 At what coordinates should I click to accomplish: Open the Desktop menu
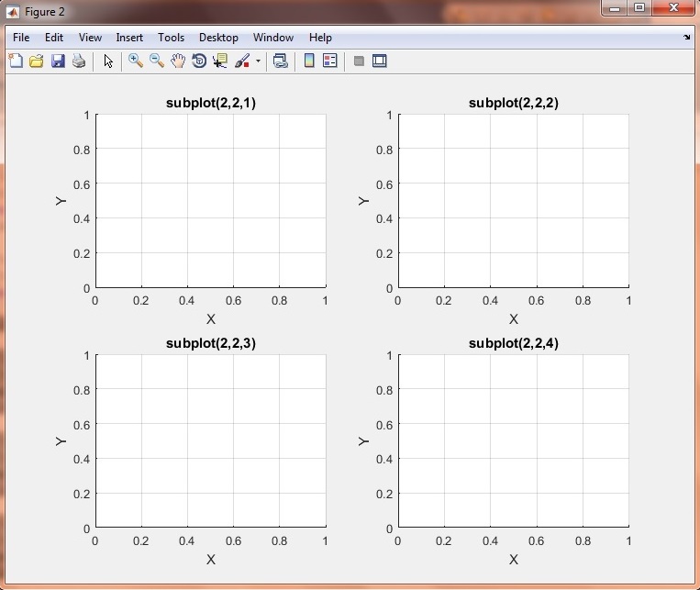click(x=218, y=38)
